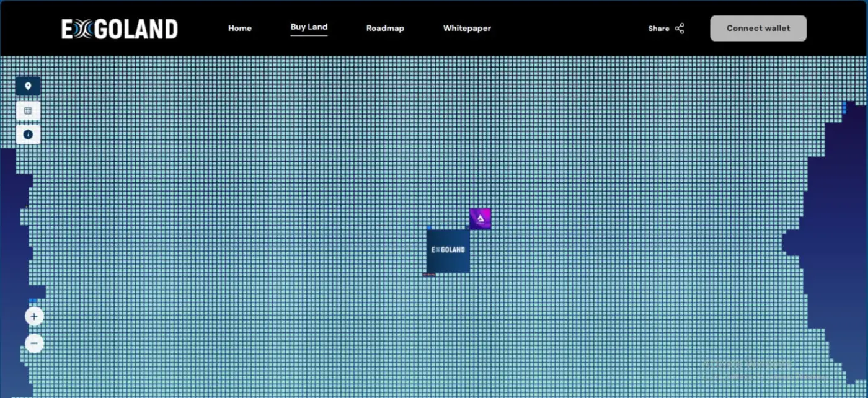The width and height of the screenshot is (868, 398).
Task: Click the Share label
Action: (658, 29)
